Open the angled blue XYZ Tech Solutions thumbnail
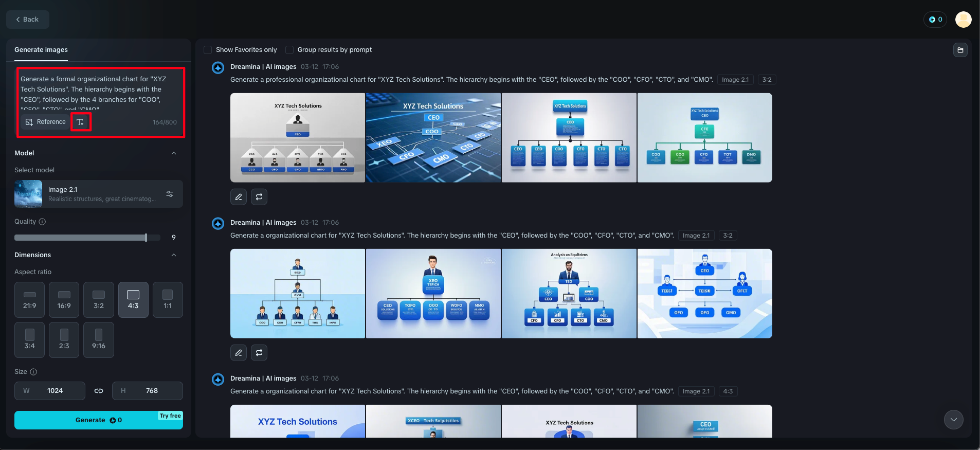The height and width of the screenshot is (450, 980). click(433, 138)
